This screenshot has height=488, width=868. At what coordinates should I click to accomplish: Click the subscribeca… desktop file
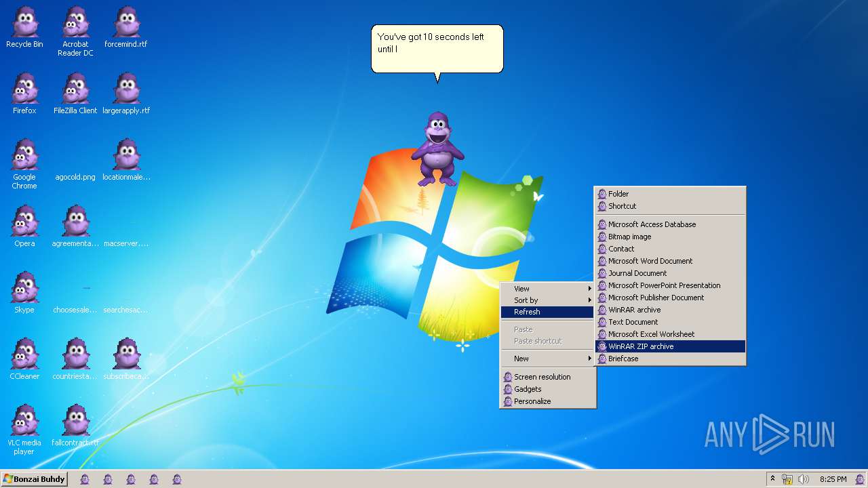(x=126, y=359)
